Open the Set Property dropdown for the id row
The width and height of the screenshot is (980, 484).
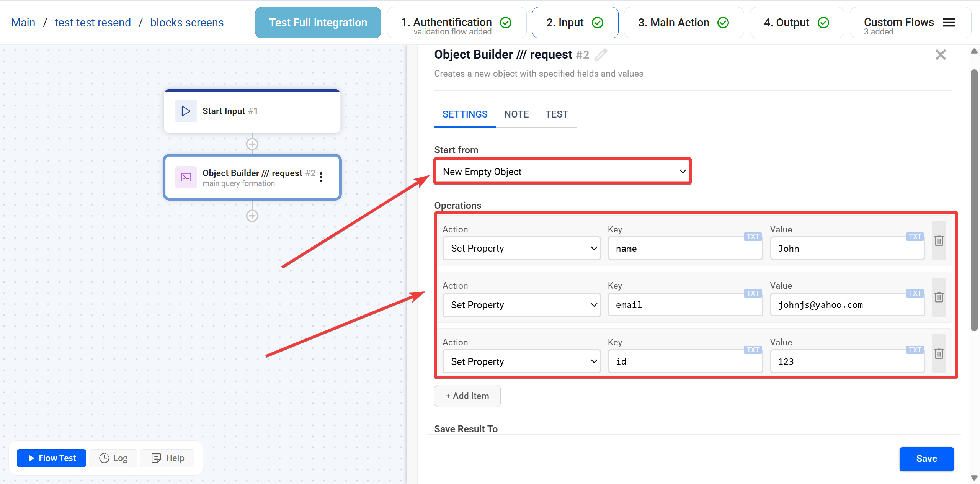[x=521, y=361]
